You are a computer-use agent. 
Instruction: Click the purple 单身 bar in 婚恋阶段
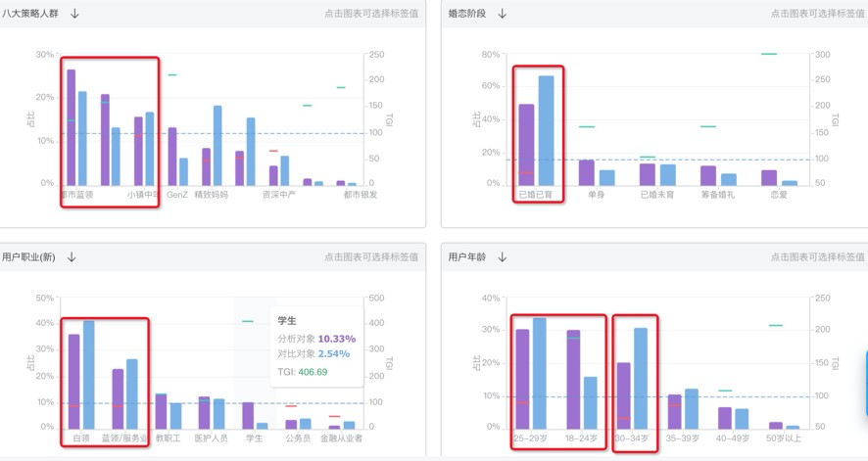pyautogui.click(x=586, y=172)
